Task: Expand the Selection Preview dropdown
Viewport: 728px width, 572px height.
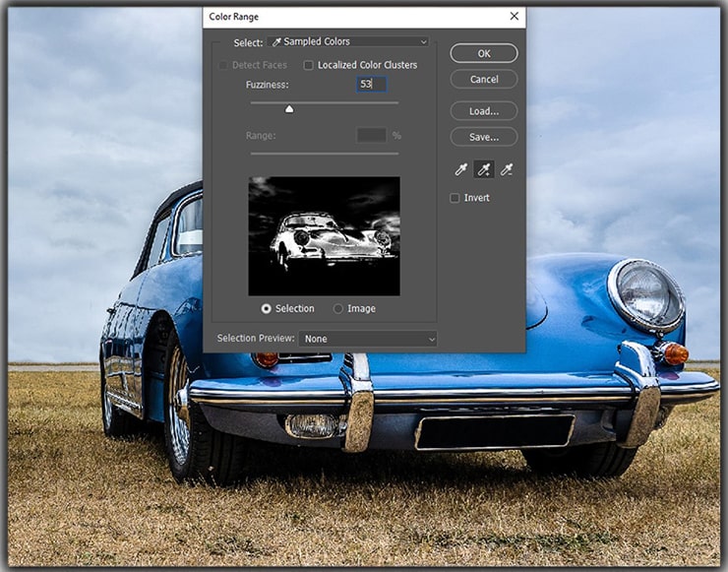Action: click(368, 339)
